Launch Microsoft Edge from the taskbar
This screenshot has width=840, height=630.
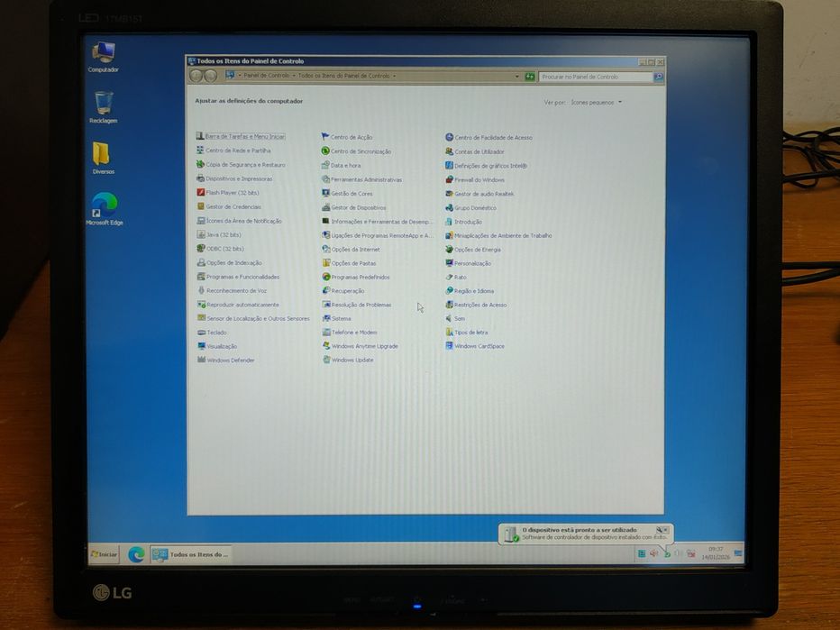[x=136, y=554]
